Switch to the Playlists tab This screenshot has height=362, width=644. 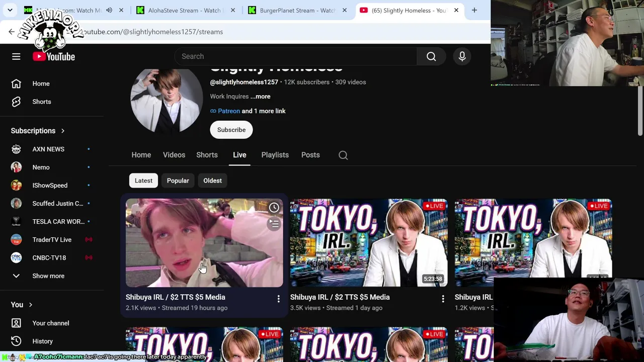pyautogui.click(x=275, y=155)
